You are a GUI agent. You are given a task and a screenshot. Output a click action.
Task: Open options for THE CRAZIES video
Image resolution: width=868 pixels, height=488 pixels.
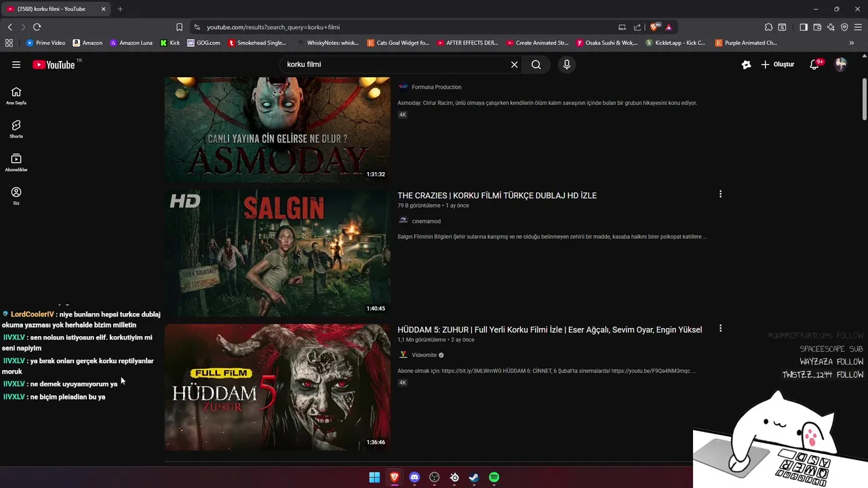click(x=720, y=195)
